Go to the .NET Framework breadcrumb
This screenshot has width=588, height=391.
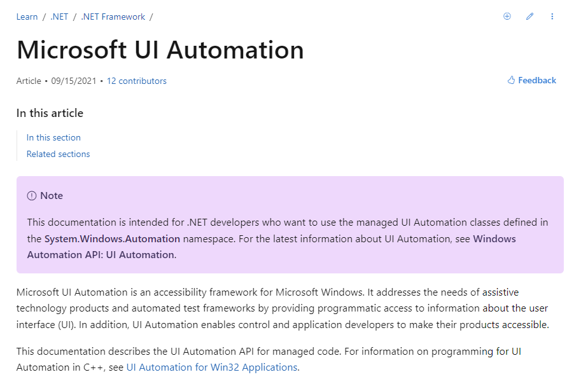[x=113, y=17]
